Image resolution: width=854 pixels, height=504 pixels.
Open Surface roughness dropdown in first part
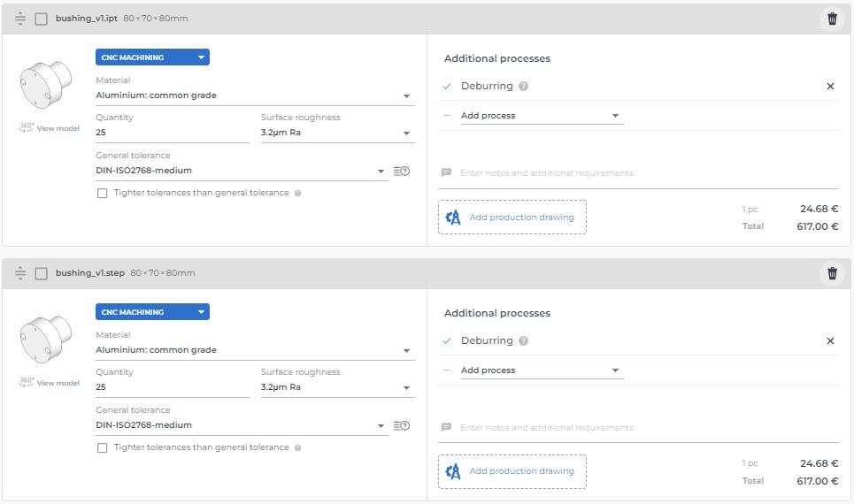[x=336, y=134]
